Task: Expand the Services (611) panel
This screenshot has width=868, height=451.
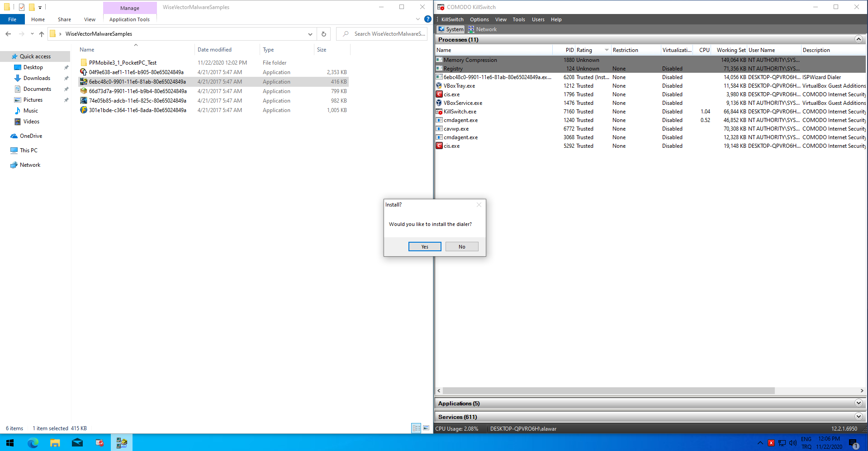Action: pyautogui.click(x=859, y=417)
